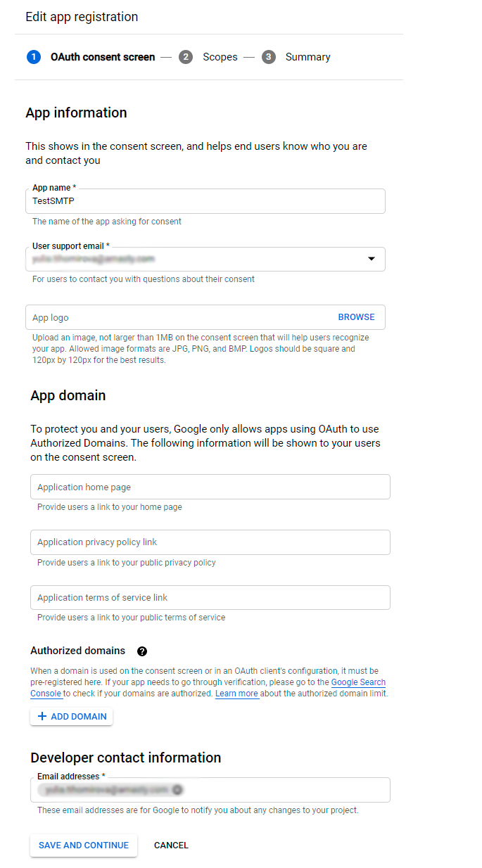482x868 pixels.
Task: Click the plus icon on Add Domain
Action: (x=42, y=716)
